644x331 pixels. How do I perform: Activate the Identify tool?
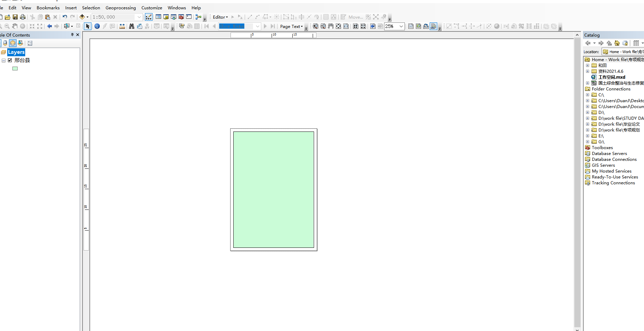(97, 26)
